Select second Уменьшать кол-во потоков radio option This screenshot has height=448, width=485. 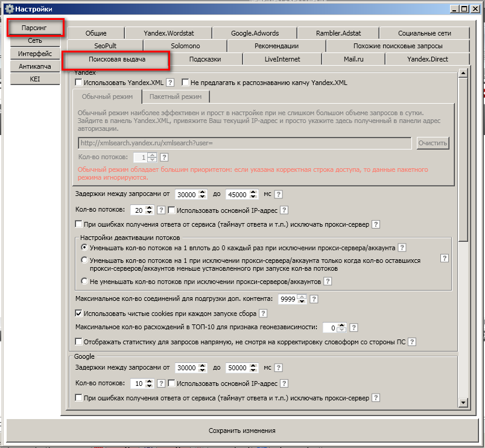(84, 260)
